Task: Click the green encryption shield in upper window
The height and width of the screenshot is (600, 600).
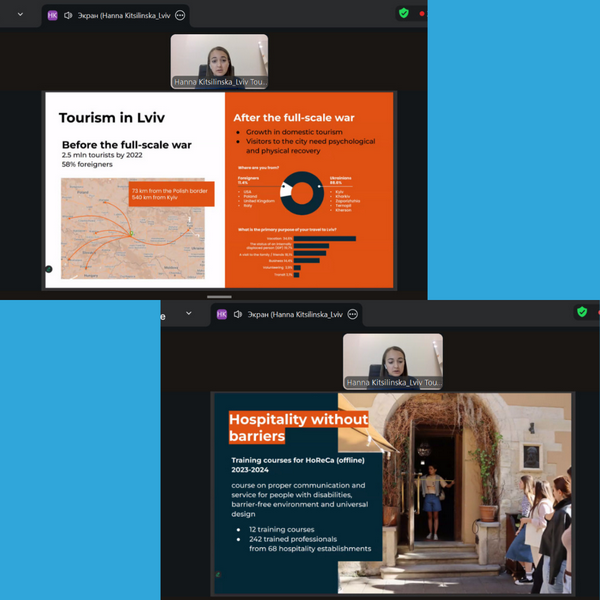Action: [404, 13]
